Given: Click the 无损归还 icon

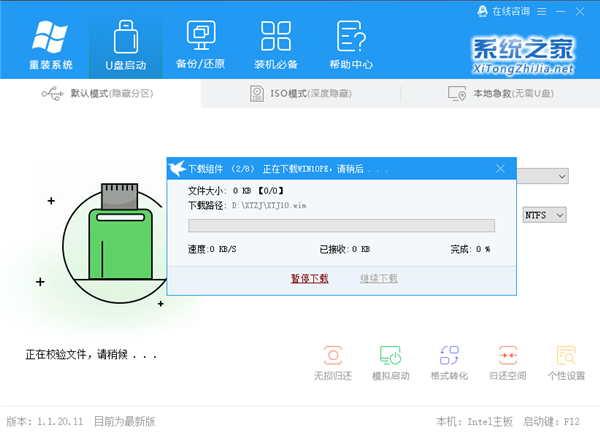Looking at the screenshot, I should pyautogui.click(x=333, y=363).
